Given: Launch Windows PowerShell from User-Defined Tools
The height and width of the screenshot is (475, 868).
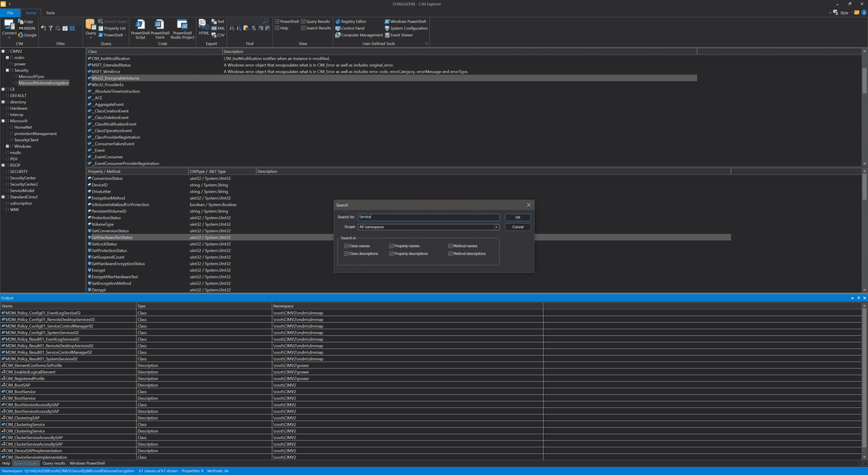Looking at the screenshot, I should [405, 22].
